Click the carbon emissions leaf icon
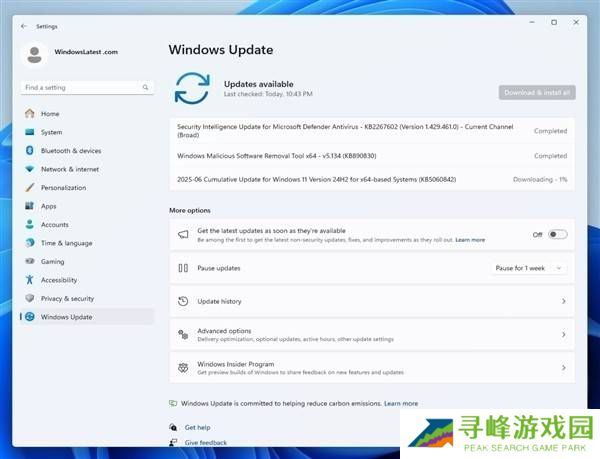This screenshot has width=600, height=459. point(173,403)
